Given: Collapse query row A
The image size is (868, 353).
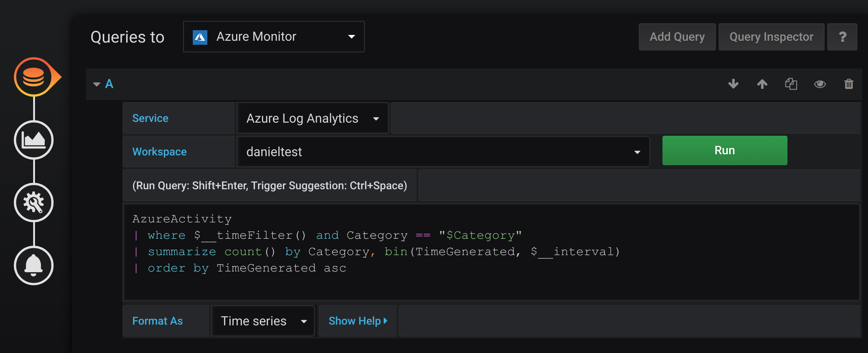Looking at the screenshot, I should [97, 84].
